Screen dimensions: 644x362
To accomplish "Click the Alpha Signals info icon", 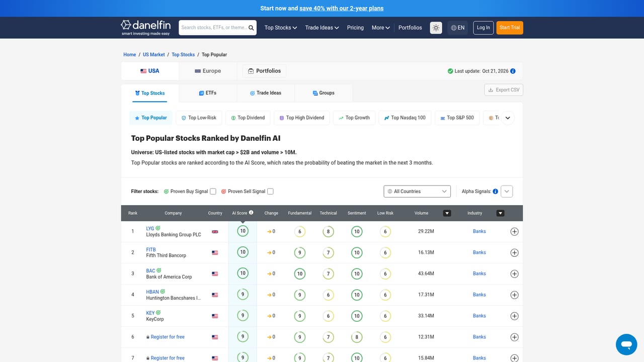I will (x=495, y=192).
